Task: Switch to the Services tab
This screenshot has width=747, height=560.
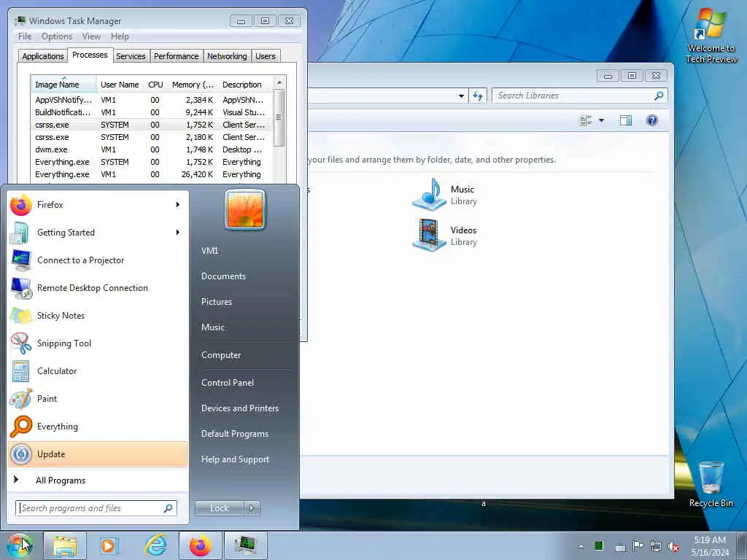Action: (x=131, y=56)
